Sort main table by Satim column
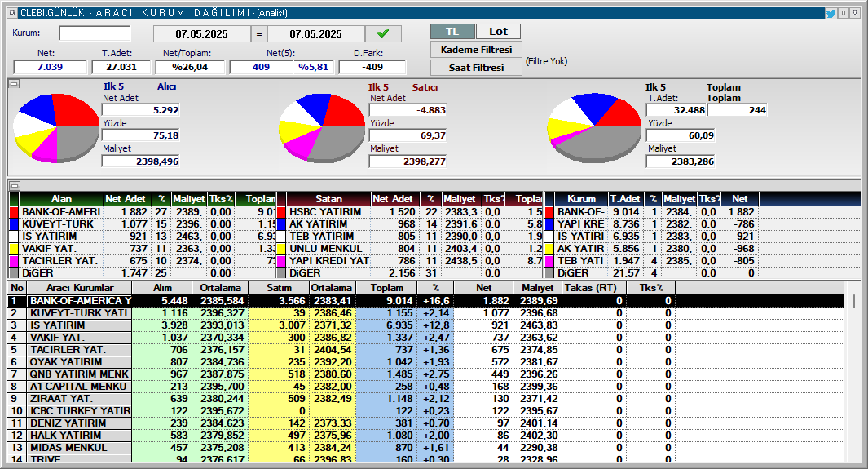This screenshot has height=469, width=868. tap(279, 288)
